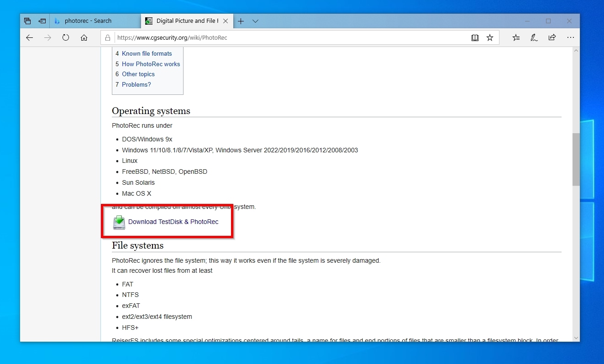604x364 pixels.
Task: Set these tabs aside
Action: tap(42, 21)
